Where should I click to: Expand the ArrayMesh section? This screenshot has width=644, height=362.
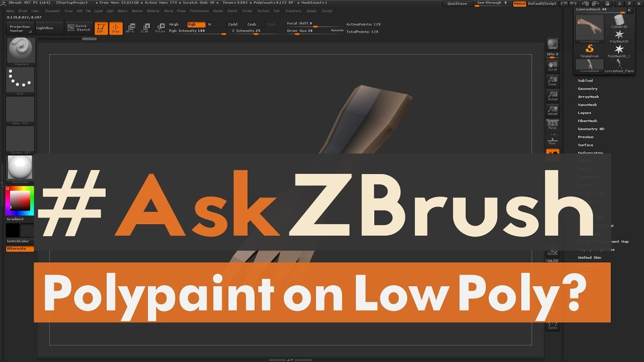(588, 97)
